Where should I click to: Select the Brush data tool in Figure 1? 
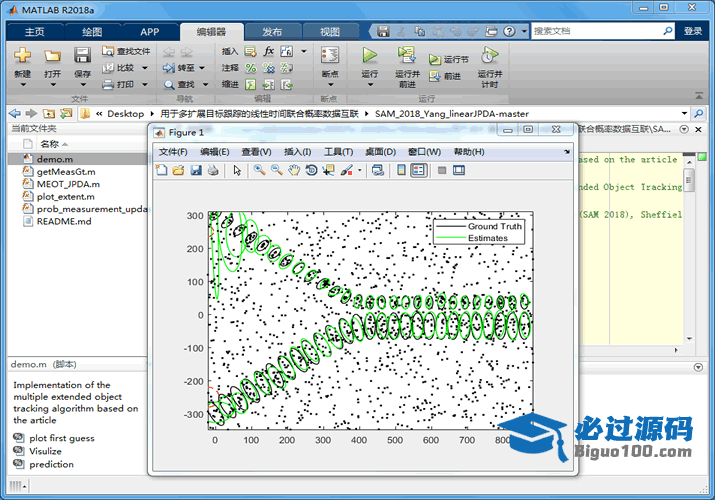(x=347, y=170)
